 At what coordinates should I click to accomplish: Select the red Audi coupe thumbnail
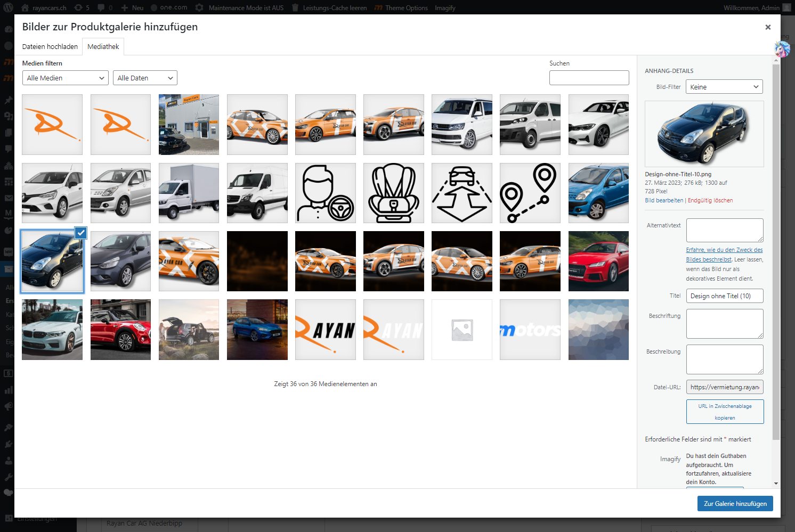[x=598, y=261]
